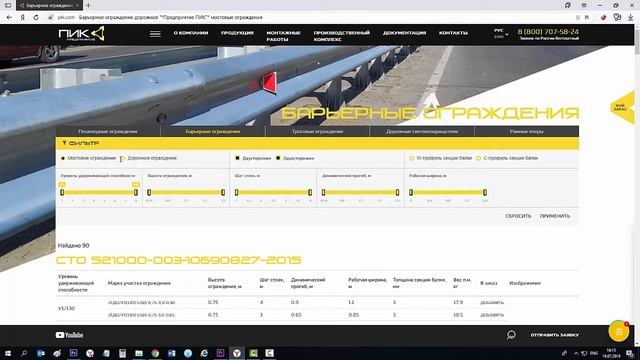Open Windows Start menu
This screenshot has width=640, height=360.
point(8,353)
